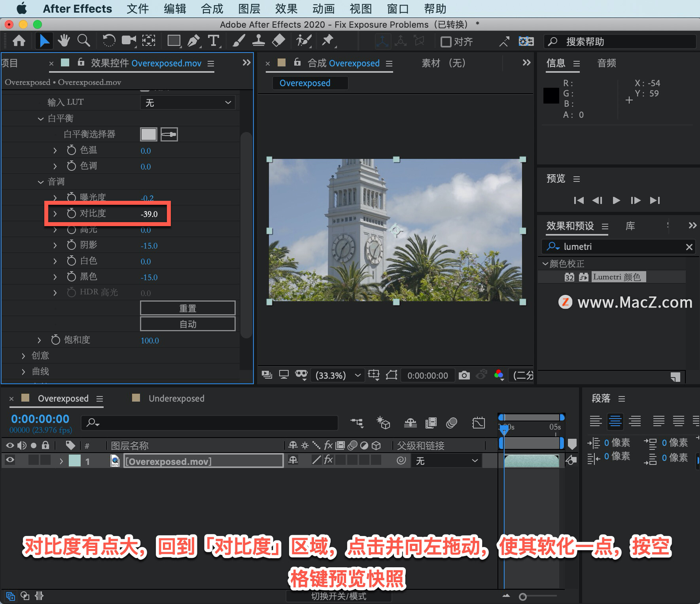Viewport: 700px width, 604px height.
Task: Toggle the 饱和度 stopwatch keyframe
Action: (x=55, y=340)
